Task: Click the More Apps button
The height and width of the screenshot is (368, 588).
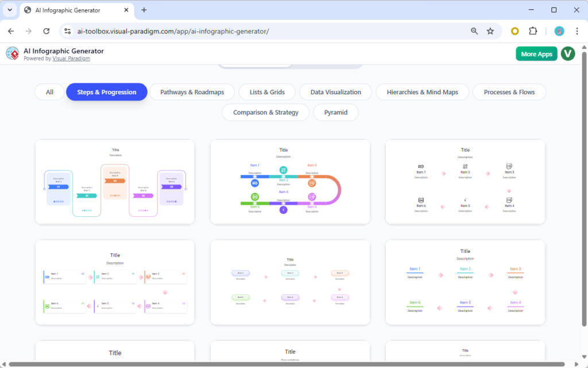Action: coord(536,53)
